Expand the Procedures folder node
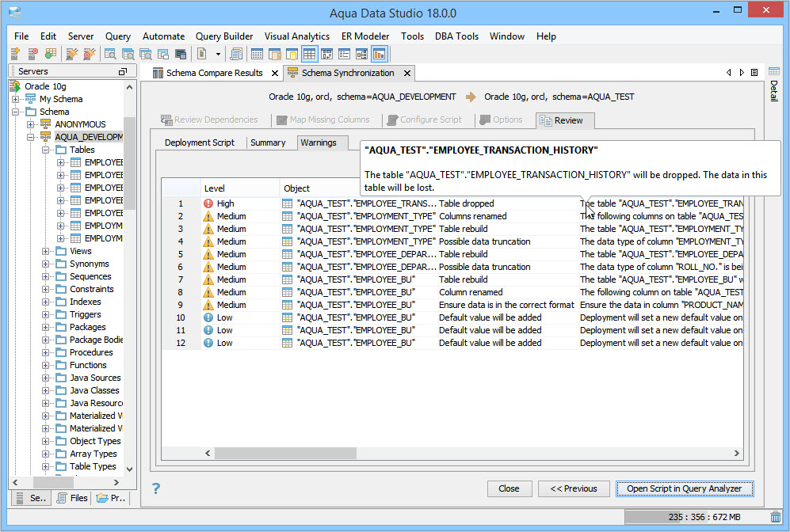This screenshot has height=532, width=790. (x=45, y=352)
